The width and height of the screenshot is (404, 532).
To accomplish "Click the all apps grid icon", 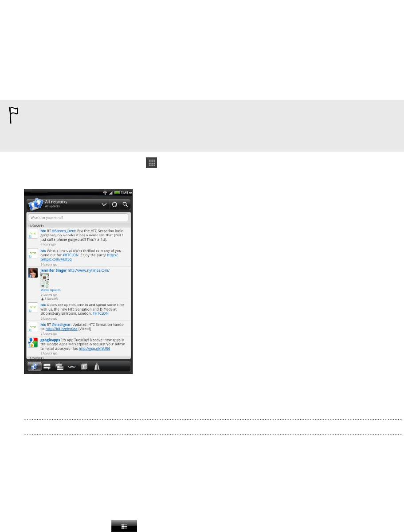I will (x=152, y=163).
